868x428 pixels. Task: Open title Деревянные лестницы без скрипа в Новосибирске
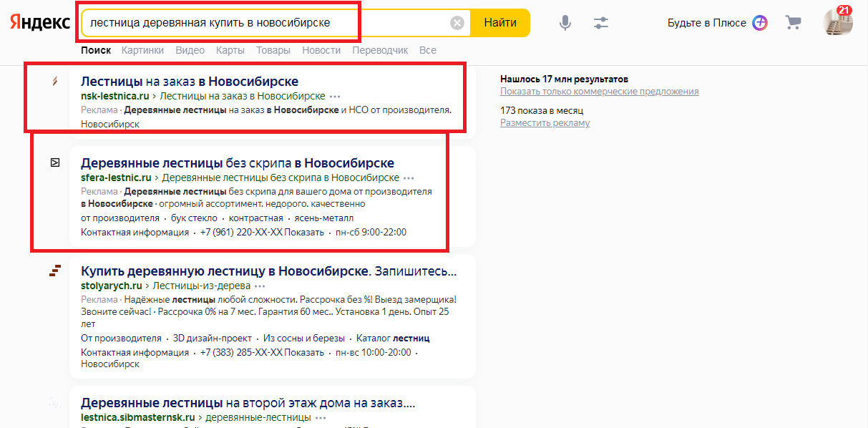point(238,162)
